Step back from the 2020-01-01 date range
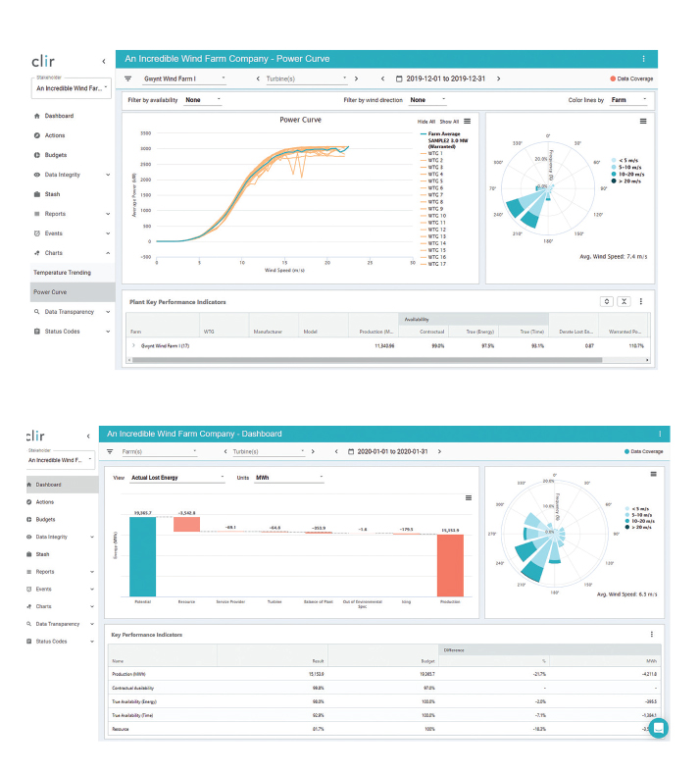Image resolution: width=700 pixels, height=773 pixels. (x=336, y=451)
